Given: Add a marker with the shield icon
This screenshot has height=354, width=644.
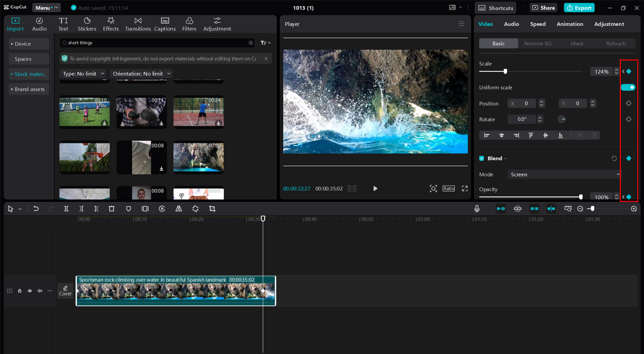Looking at the screenshot, I should point(128,208).
